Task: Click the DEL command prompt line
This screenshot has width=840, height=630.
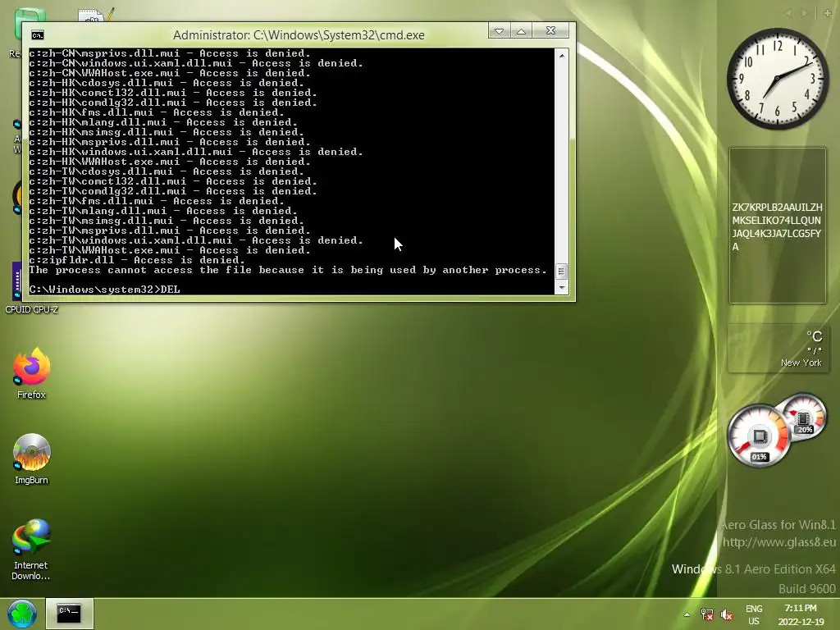Action: pos(104,290)
